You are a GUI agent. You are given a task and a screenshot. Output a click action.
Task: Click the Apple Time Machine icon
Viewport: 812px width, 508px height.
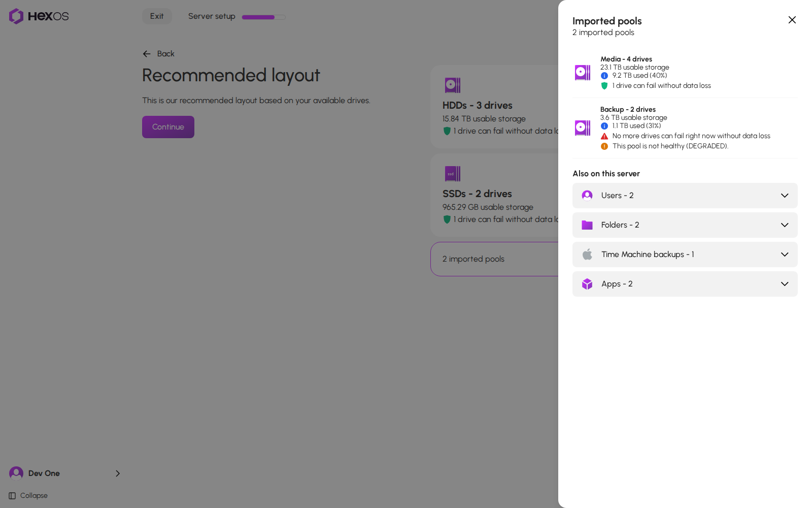pos(587,255)
